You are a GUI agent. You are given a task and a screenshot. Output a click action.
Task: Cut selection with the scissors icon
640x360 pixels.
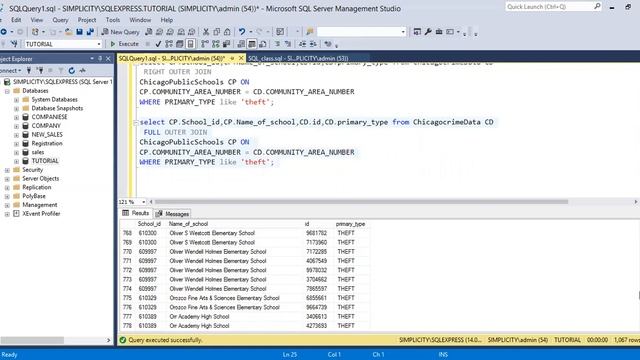point(206,32)
